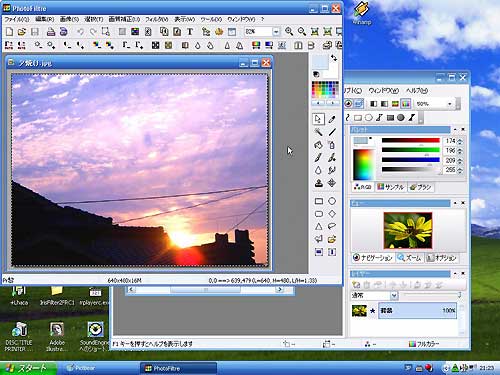The height and width of the screenshot is (375, 500).
Task: Click the horizontal scrollbar right arrow
Action: click(x=280, y=290)
